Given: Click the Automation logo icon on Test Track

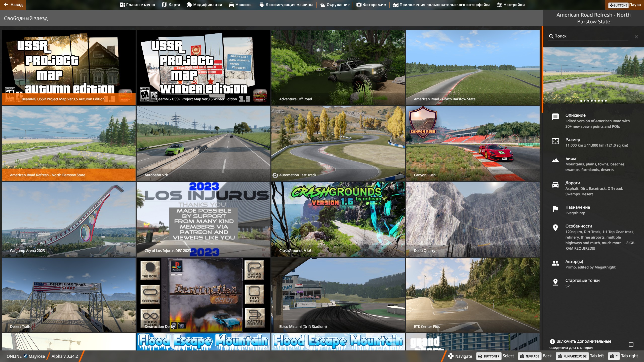Looking at the screenshot, I should [275, 175].
